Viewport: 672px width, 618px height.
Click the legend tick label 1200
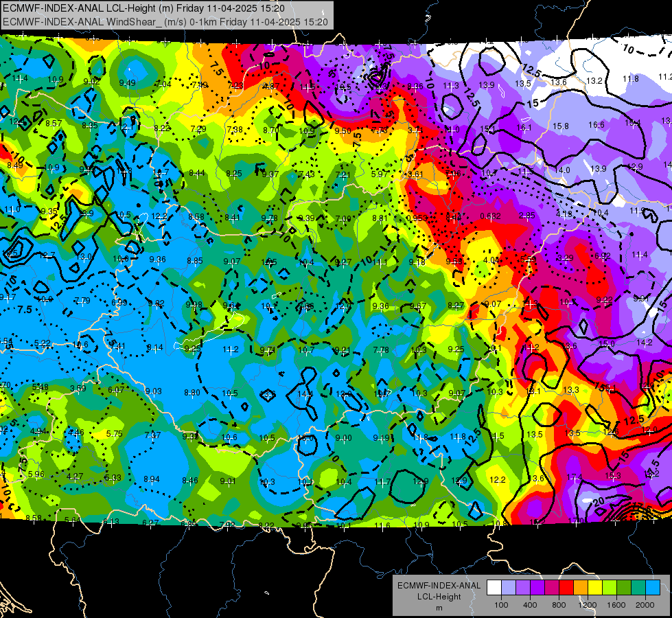pos(588,605)
